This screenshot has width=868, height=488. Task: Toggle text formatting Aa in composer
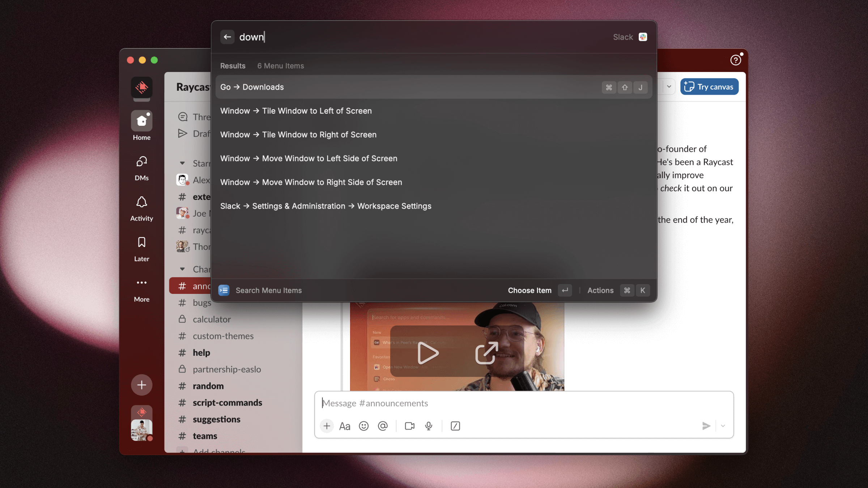click(x=345, y=426)
